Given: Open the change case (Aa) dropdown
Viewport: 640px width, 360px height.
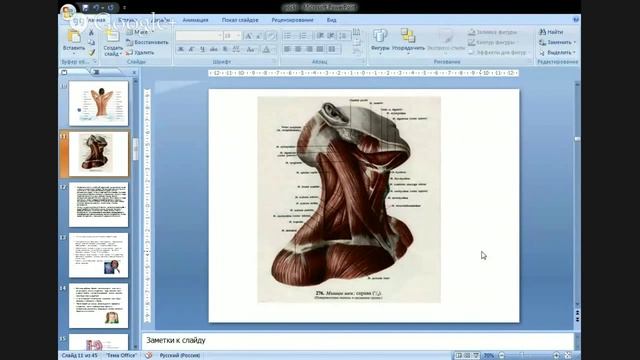Looking at the screenshot, I should pyautogui.click(x=251, y=49).
